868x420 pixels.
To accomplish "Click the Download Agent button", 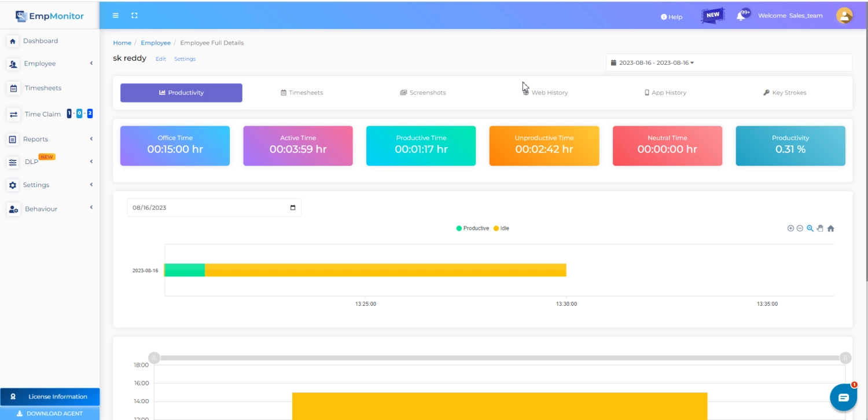I will coord(50,414).
